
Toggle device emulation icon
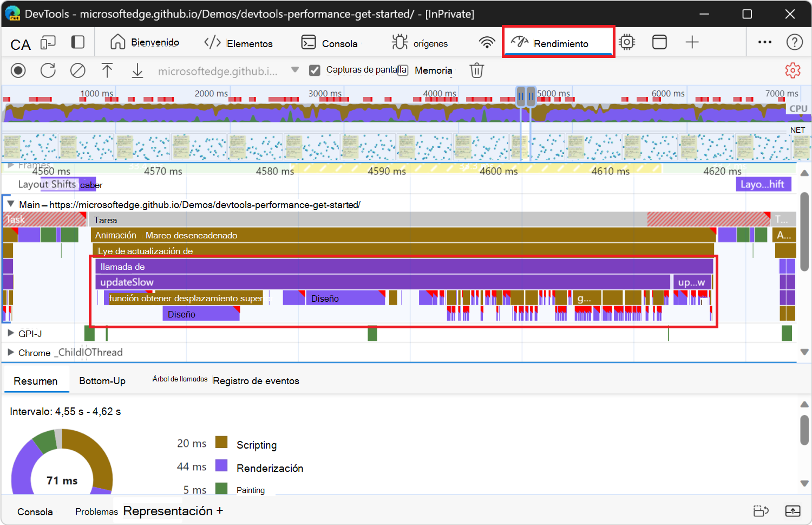(48, 43)
